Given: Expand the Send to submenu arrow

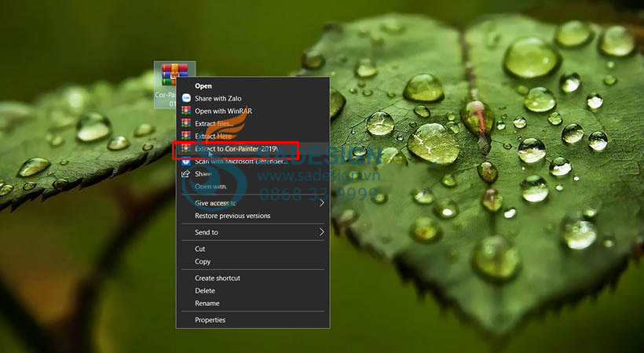Looking at the screenshot, I should tap(321, 232).
